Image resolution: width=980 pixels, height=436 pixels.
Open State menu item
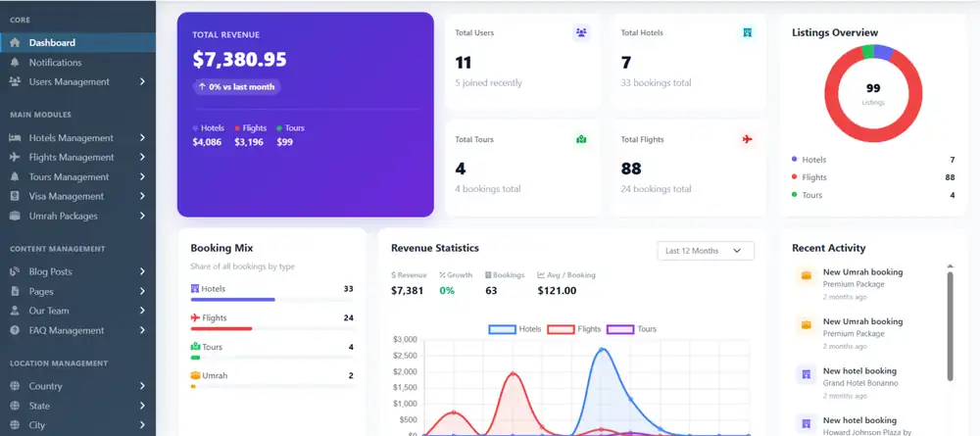[77, 406]
